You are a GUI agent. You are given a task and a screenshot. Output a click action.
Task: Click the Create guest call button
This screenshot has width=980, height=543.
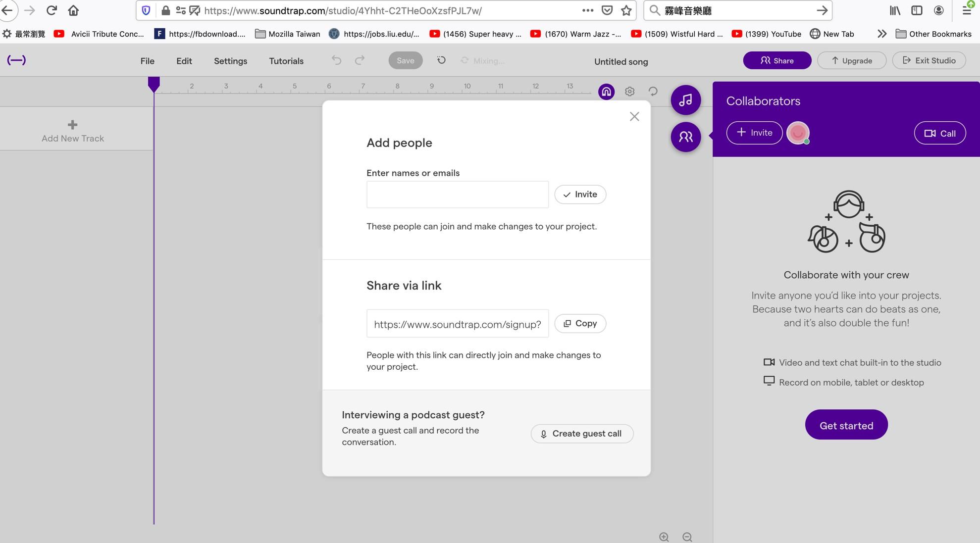pos(582,434)
